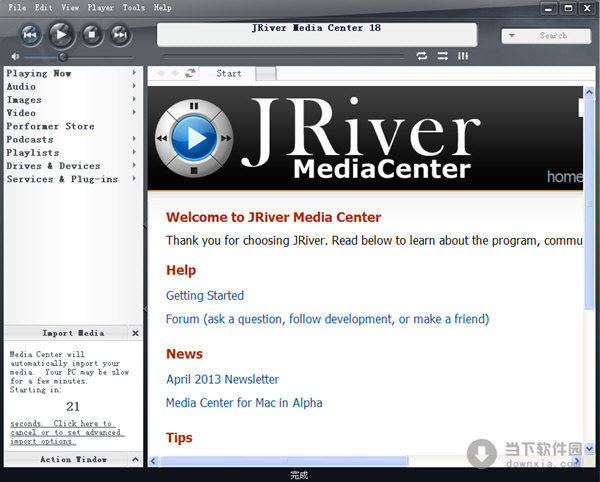The height and width of the screenshot is (482, 600).
Task: Click the vertical scrollbar up arrow
Action: point(589,92)
